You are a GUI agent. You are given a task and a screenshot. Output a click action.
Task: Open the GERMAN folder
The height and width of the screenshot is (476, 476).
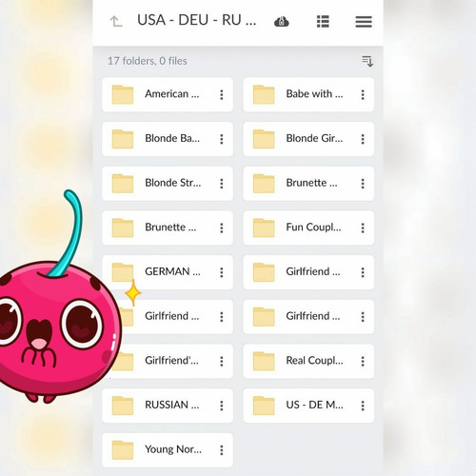pos(168,272)
